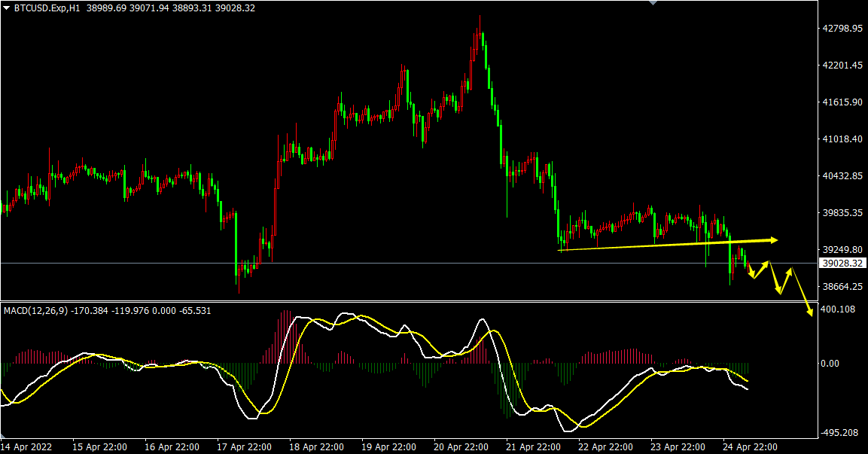Click the 24 Apr 22:00 time label
The image size is (868, 454).
[751, 446]
